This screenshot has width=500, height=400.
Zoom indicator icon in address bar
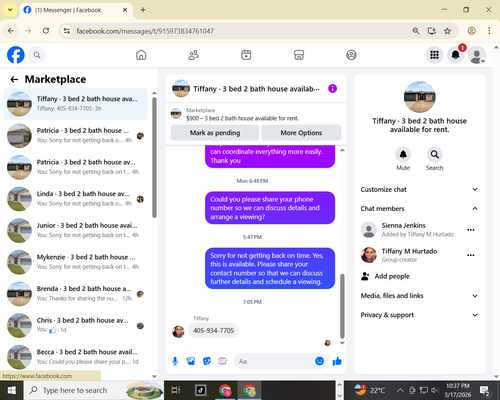pyautogui.click(x=416, y=31)
